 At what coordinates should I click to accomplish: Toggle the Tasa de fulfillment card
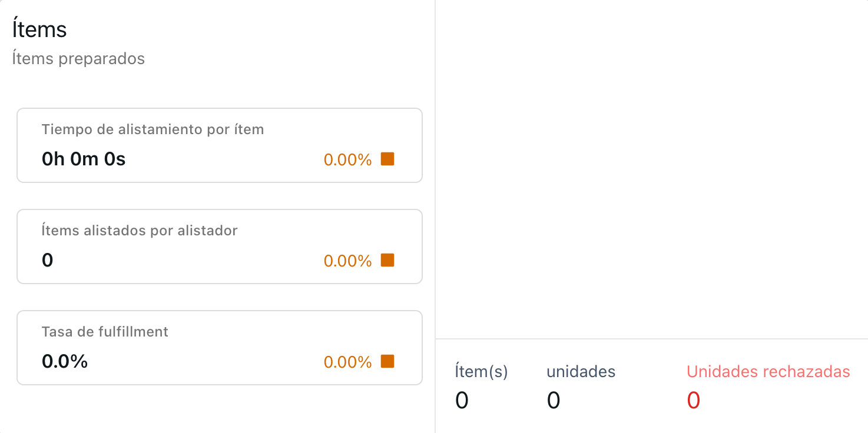coord(219,347)
